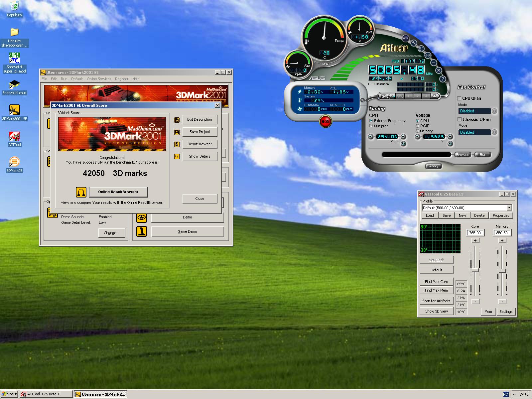
Task: Select PCIE voltage radio button
Action: (418, 126)
